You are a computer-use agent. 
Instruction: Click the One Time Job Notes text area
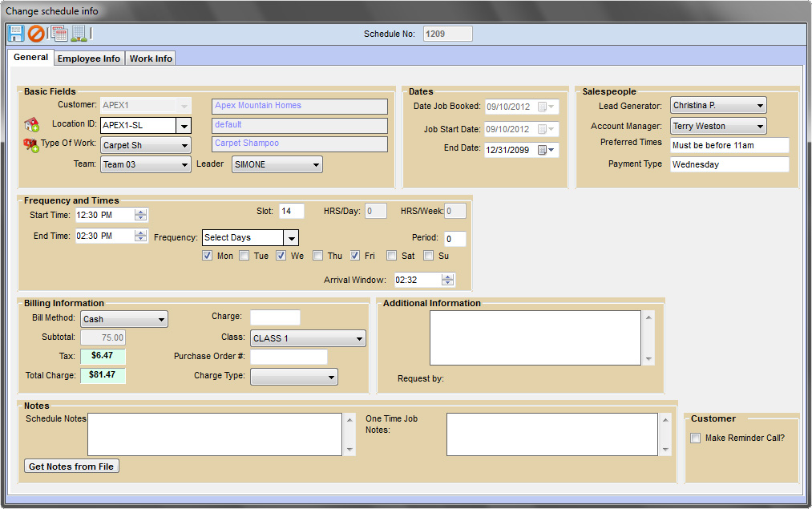click(552, 434)
